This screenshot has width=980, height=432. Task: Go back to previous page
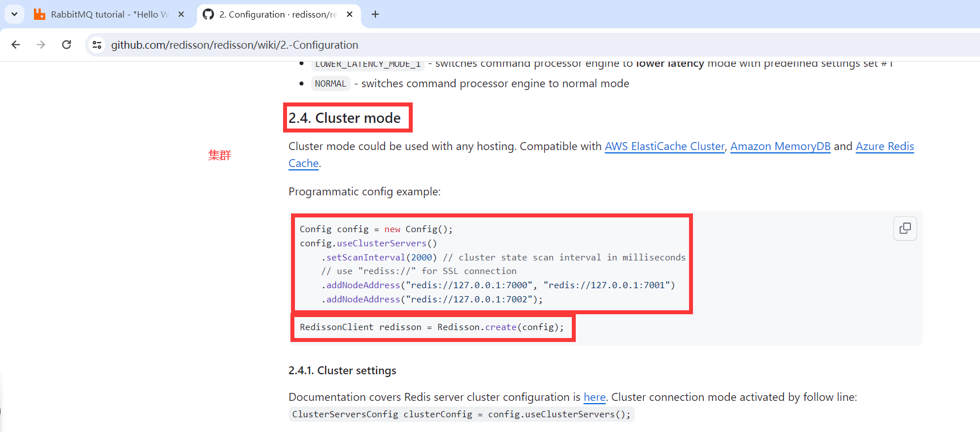[16, 45]
